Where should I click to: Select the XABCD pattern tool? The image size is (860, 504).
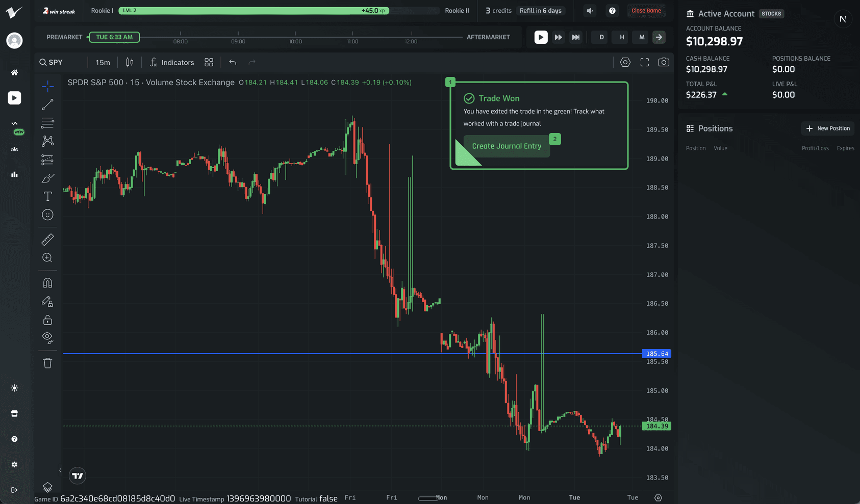pos(47,141)
